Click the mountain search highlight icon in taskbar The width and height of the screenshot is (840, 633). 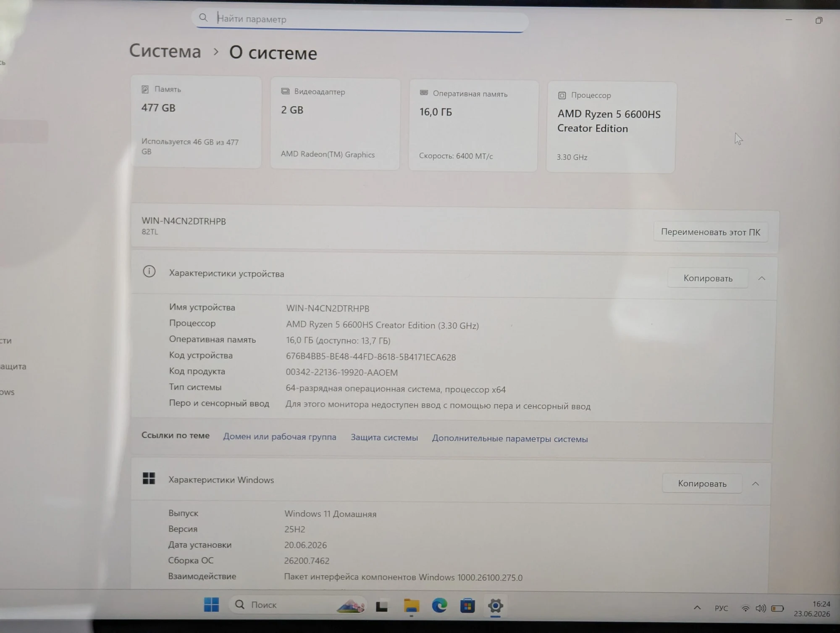coord(351,606)
